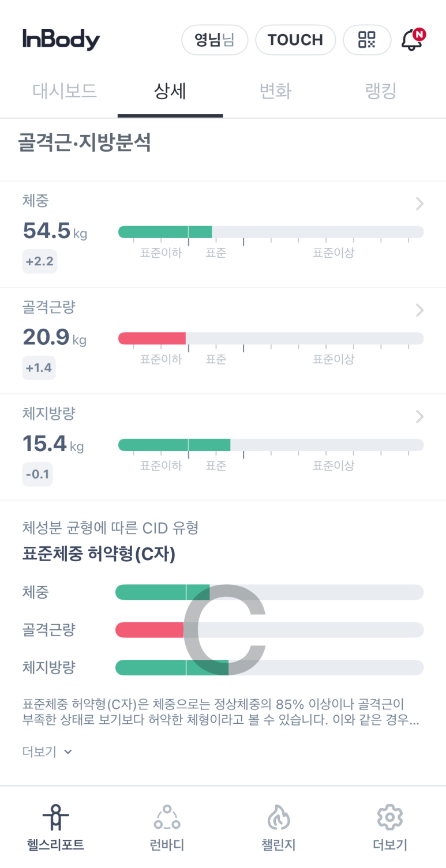The image size is (446, 868).
Task: Open 챌린지 flame icon
Action: [278, 817]
